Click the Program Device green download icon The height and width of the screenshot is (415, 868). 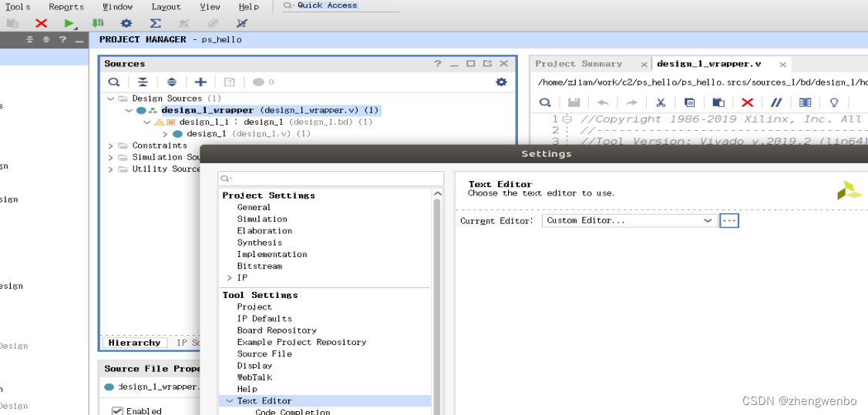pos(97,23)
